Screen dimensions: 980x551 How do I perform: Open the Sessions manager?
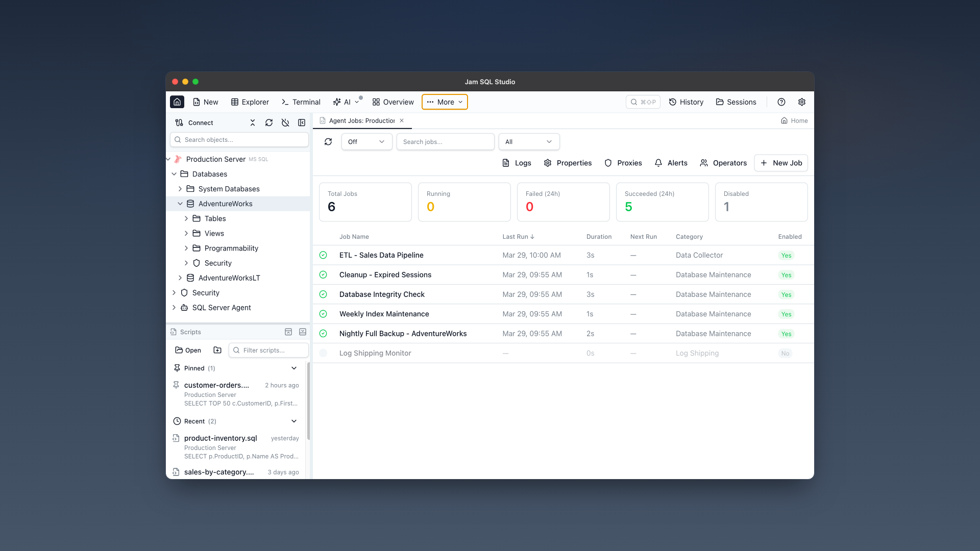(735, 102)
